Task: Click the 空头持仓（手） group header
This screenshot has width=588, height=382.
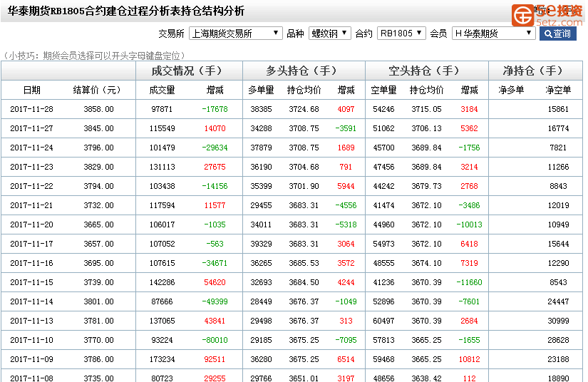Action: coord(426,71)
